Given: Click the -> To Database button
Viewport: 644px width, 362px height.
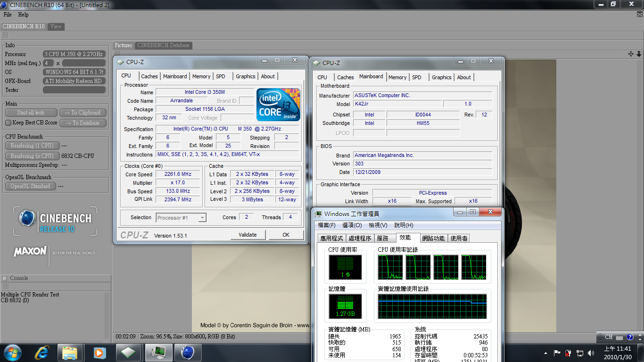Looking at the screenshot, I should (83, 123).
